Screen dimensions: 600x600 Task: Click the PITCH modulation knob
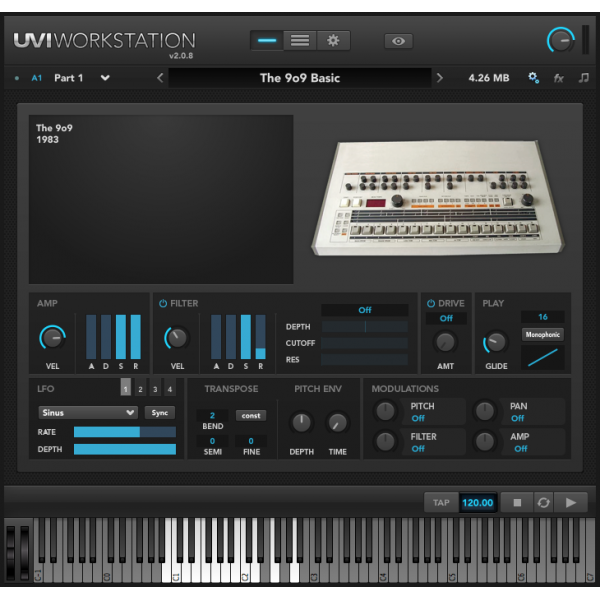coord(386,411)
